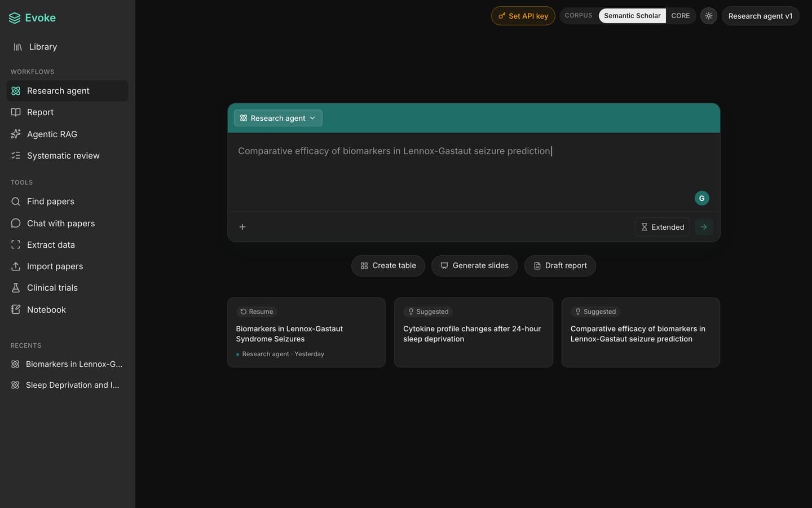Open the Report workflow

68,112
